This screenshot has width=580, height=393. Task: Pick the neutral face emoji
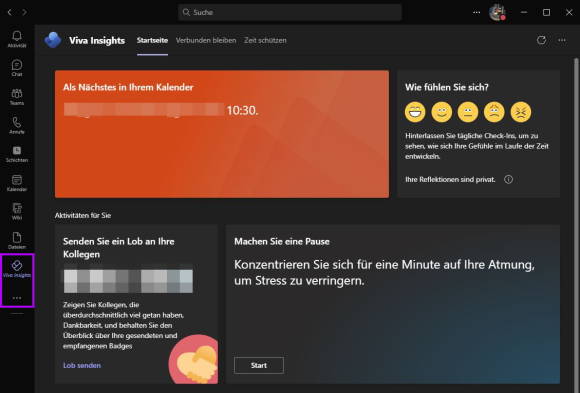click(x=468, y=112)
